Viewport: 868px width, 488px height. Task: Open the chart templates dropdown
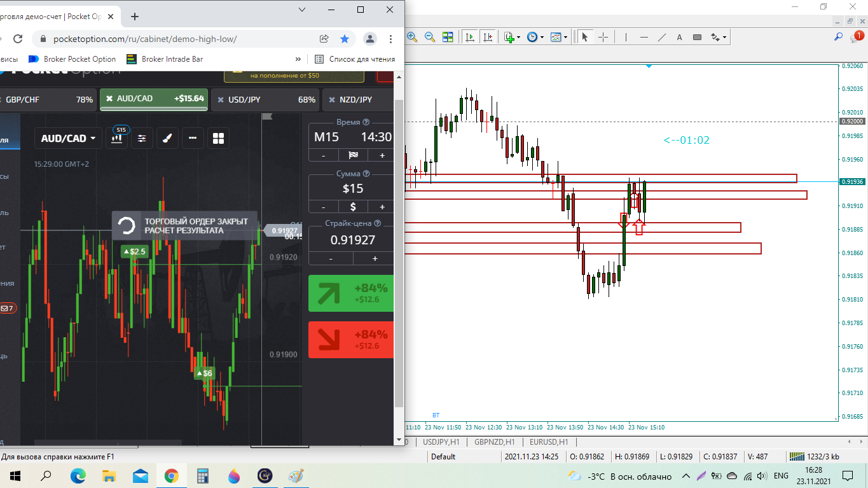pos(559,38)
